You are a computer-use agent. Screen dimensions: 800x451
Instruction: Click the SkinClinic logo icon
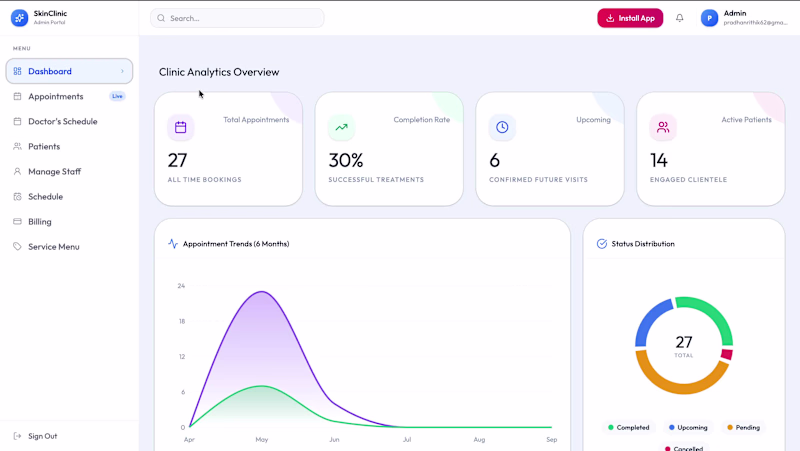(x=19, y=18)
